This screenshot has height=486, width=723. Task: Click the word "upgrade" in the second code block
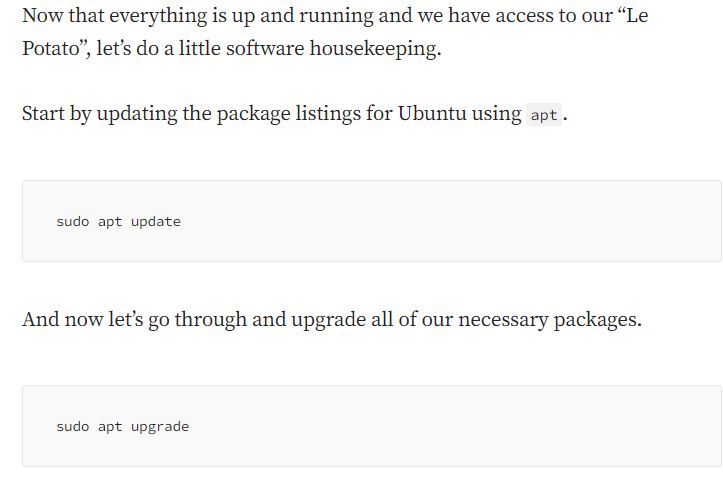tap(160, 427)
